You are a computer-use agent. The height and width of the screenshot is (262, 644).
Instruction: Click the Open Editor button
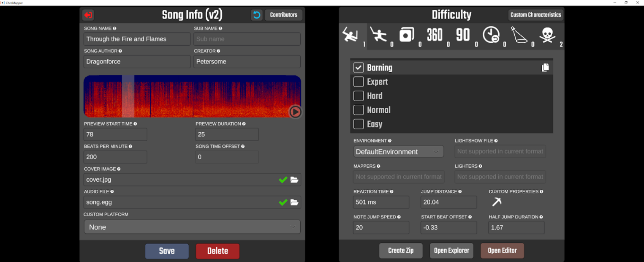click(502, 251)
